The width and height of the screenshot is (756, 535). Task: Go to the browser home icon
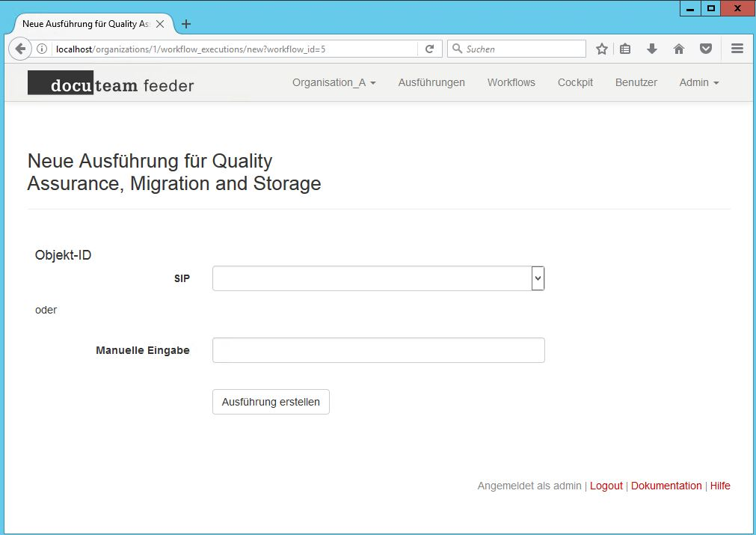(x=679, y=49)
